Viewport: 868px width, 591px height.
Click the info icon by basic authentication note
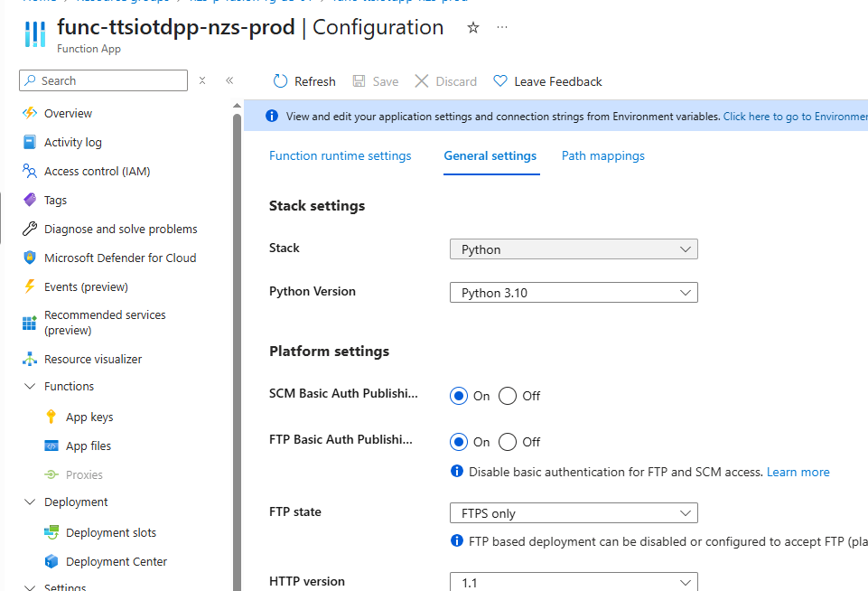[x=457, y=472]
